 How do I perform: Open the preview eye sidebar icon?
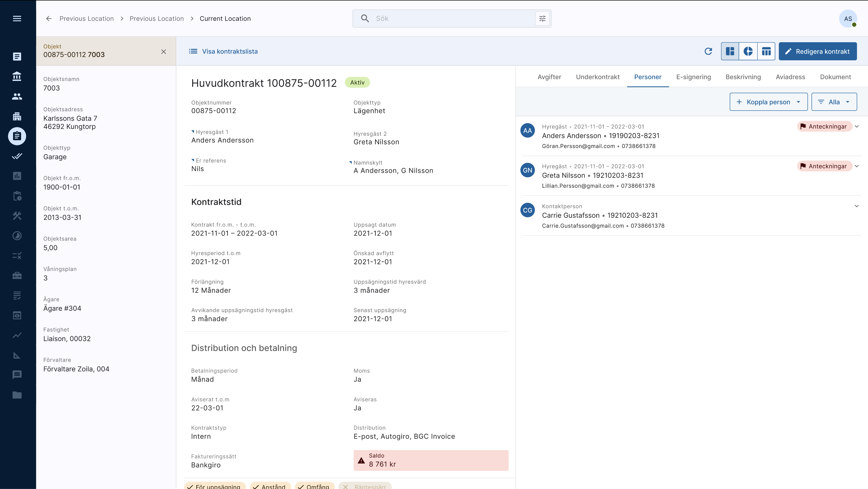[17, 315]
